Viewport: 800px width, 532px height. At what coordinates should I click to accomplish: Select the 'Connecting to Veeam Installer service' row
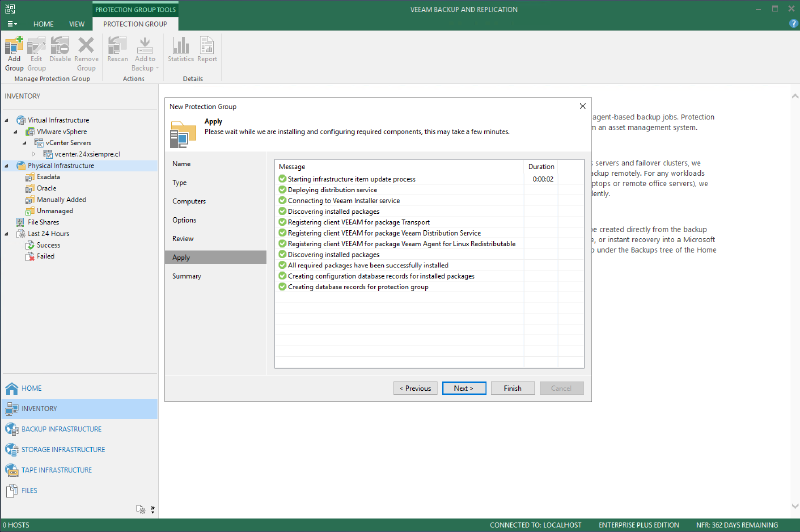point(429,200)
